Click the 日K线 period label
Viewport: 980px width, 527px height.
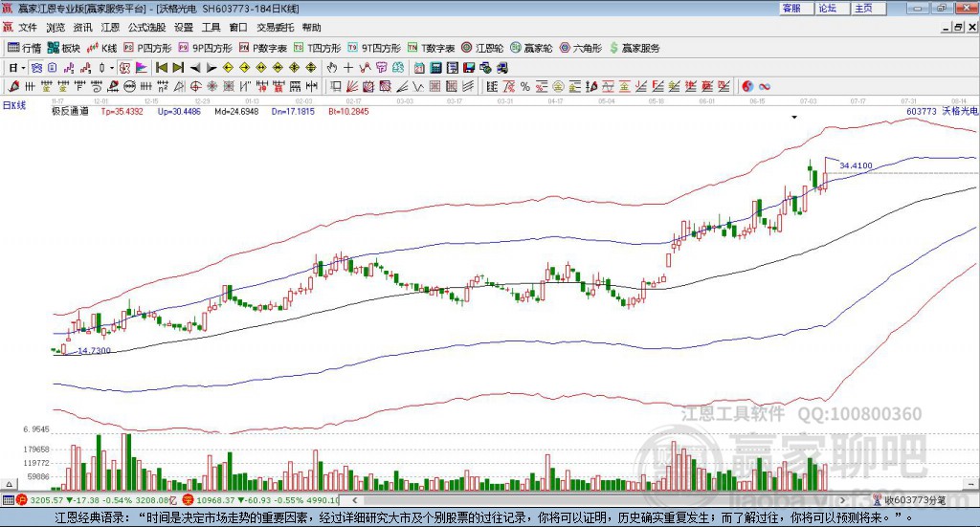pos(14,105)
